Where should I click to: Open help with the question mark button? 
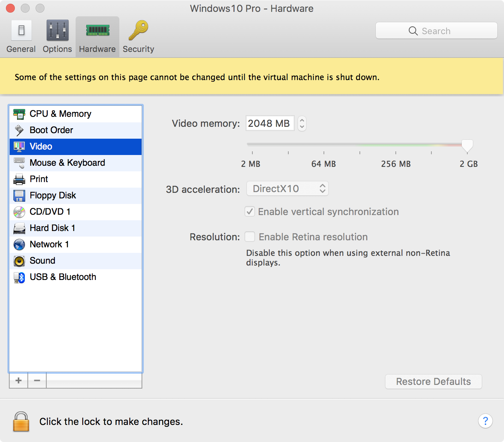tap(485, 421)
